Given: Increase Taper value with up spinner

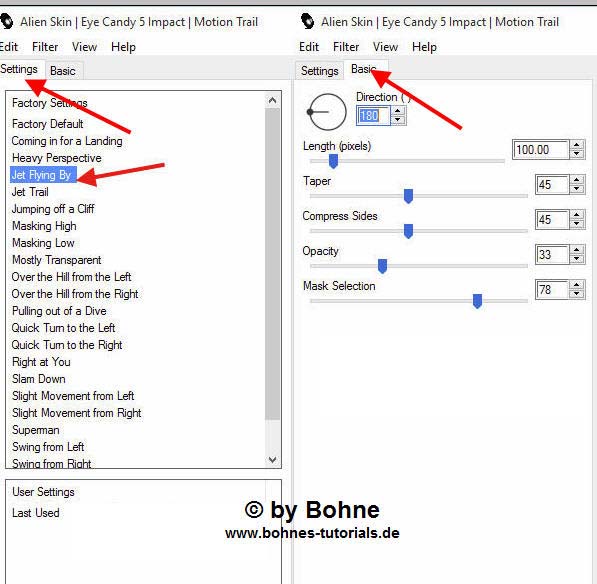Looking at the screenshot, I should [577, 180].
